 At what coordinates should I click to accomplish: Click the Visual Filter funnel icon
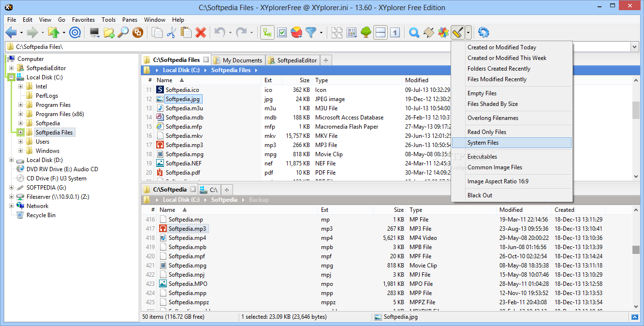coord(311,32)
